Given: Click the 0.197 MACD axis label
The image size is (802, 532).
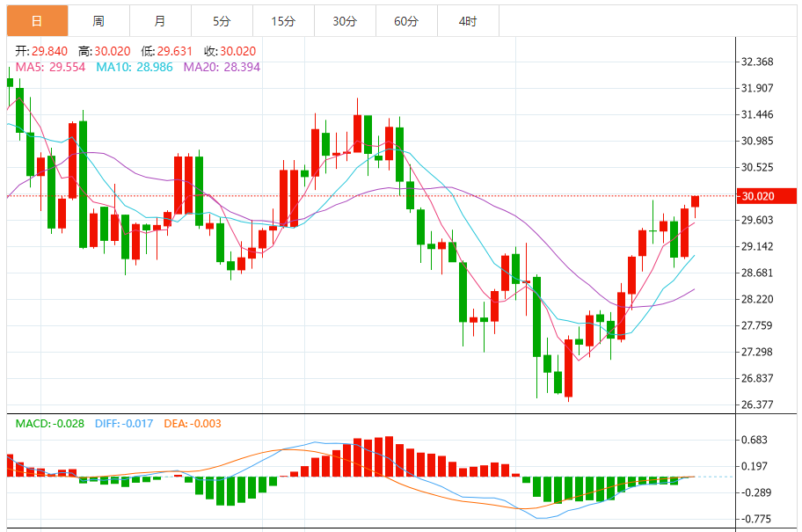Looking at the screenshot, I should [755, 466].
